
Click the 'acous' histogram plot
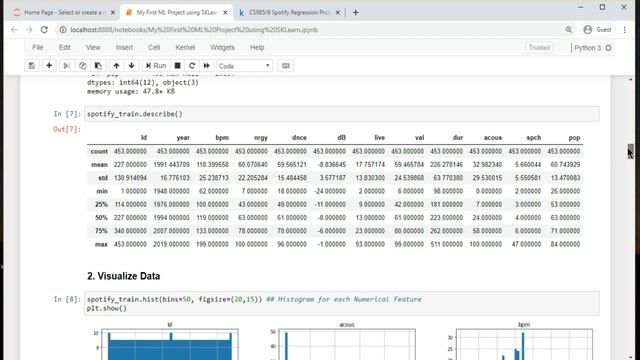point(347,345)
